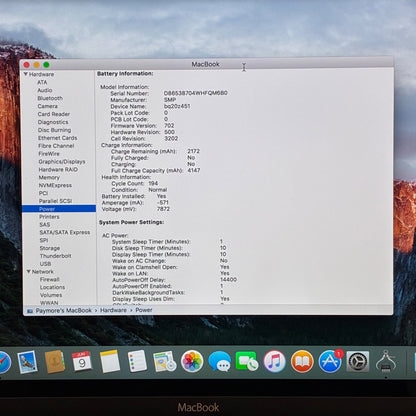Open System Preferences gear in dock
This screenshot has width=416, height=416.
point(358,361)
